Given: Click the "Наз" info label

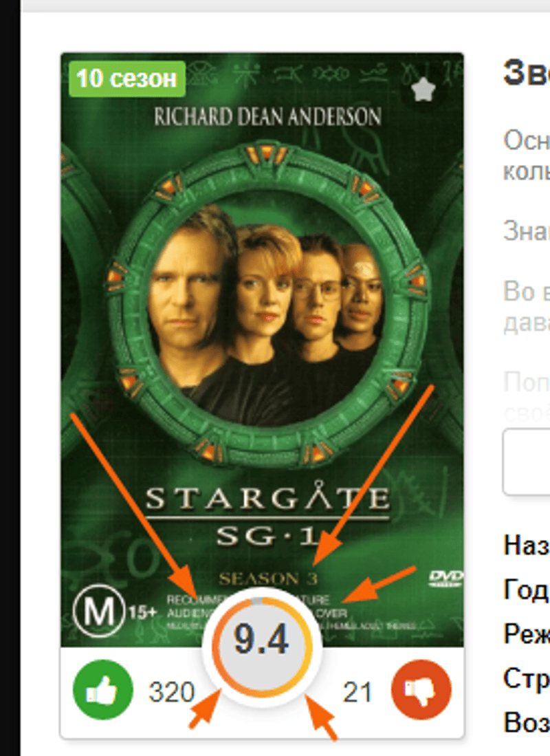Looking at the screenshot, I should click(527, 546).
